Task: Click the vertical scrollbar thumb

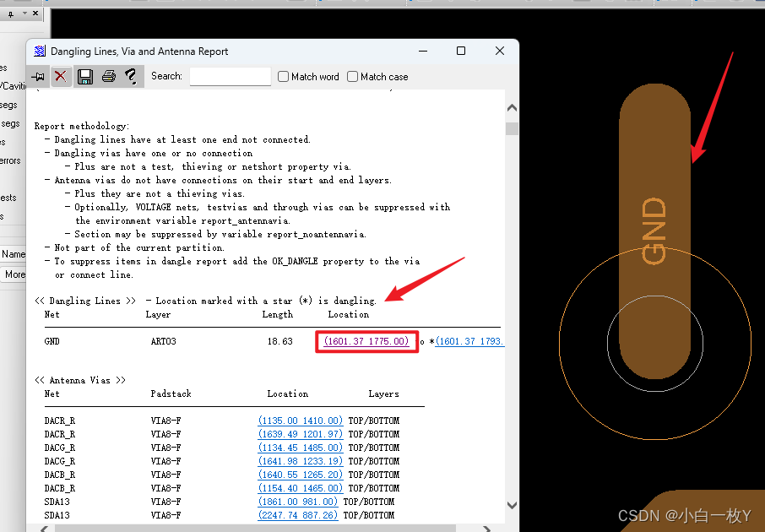Action: [x=512, y=129]
